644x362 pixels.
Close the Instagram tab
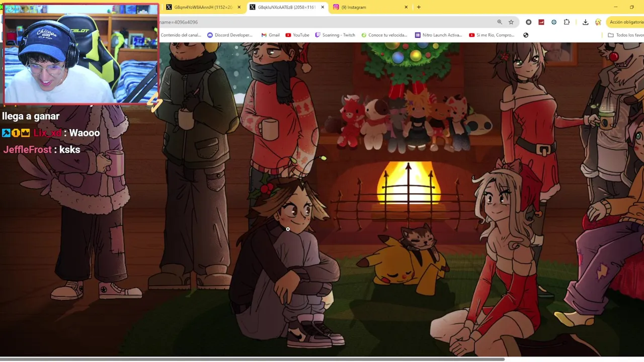coord(406,7)
